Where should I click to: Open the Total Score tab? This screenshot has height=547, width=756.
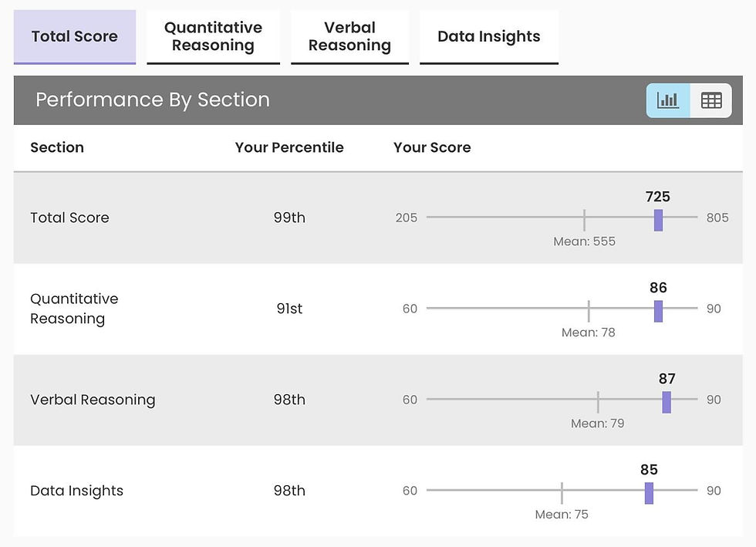(x=75, y=36)
